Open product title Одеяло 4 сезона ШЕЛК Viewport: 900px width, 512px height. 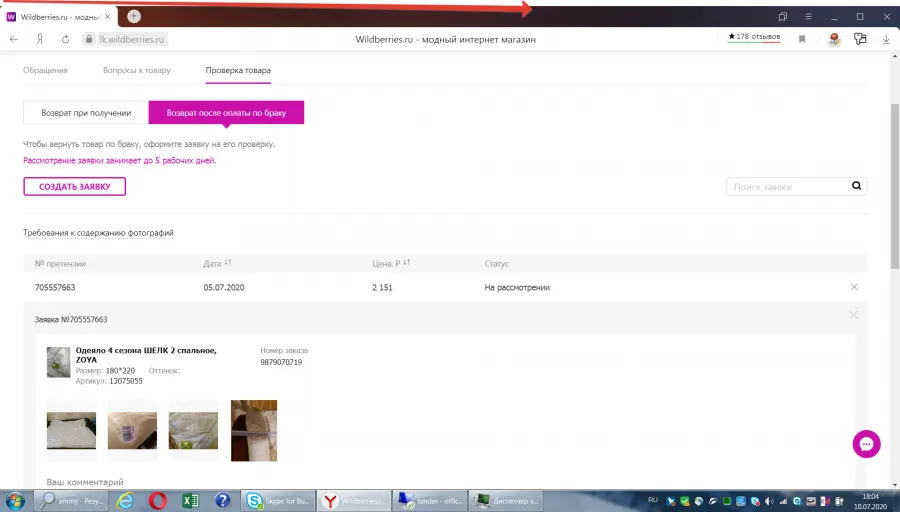coord(146,355)
